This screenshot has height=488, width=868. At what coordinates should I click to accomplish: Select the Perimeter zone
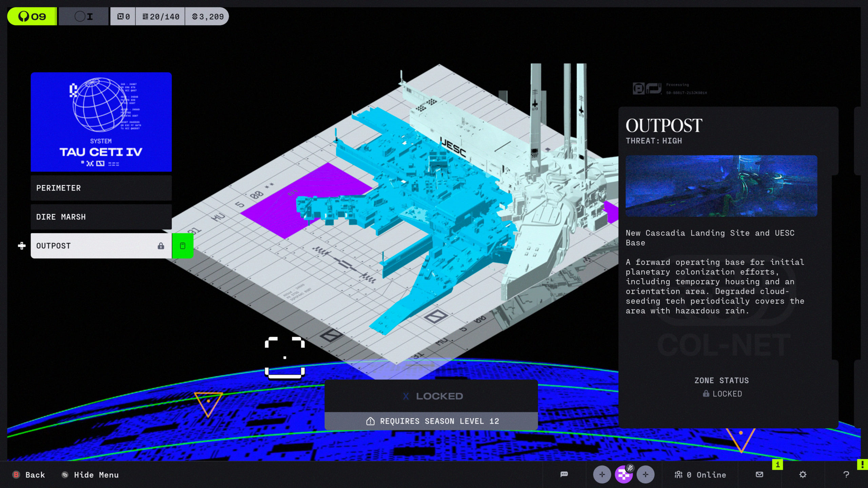pyautogui.click(x=101, y=188)
